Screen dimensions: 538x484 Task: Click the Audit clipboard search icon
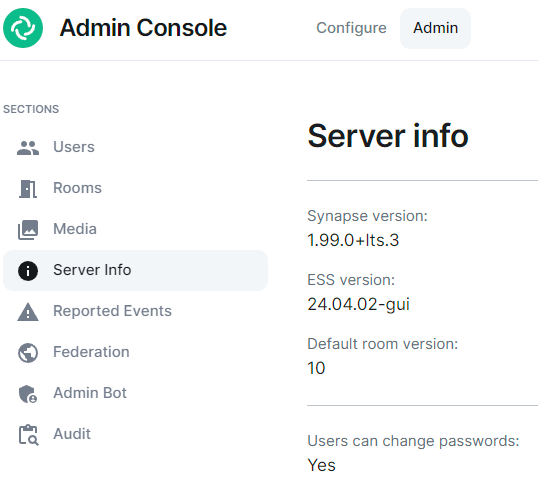click(x=28, y=435)
